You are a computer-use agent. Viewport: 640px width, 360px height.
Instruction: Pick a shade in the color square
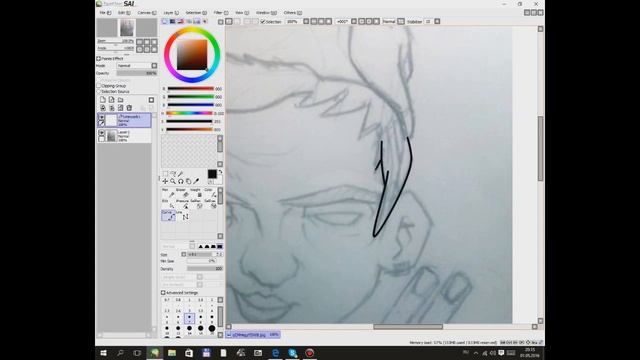pos(192,55)
